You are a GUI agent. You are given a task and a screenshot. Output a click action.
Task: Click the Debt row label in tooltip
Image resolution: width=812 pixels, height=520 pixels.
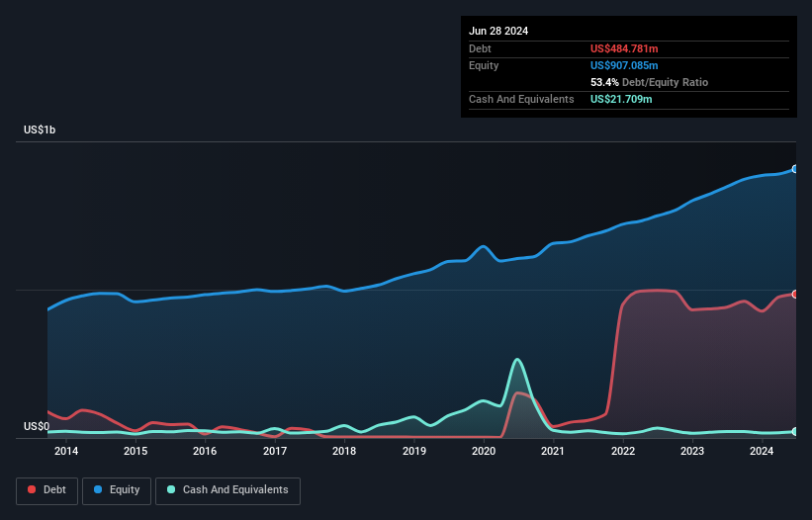tap(480, 48)
